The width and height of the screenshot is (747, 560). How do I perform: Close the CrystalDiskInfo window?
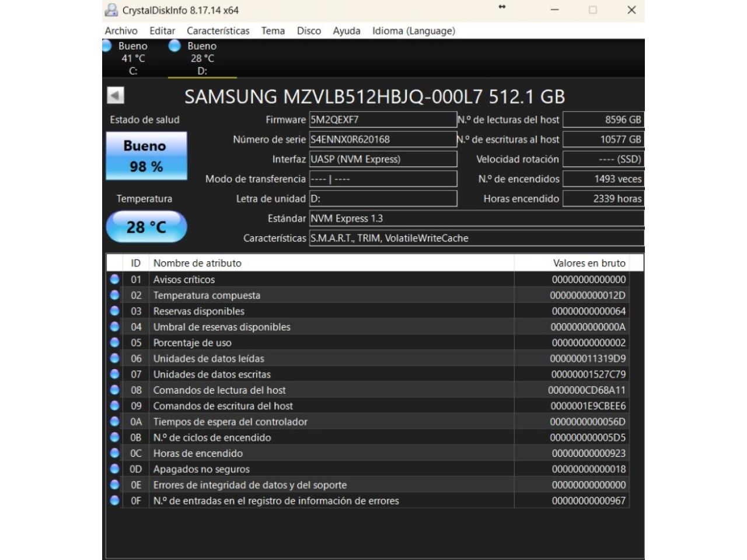point(631,10)
